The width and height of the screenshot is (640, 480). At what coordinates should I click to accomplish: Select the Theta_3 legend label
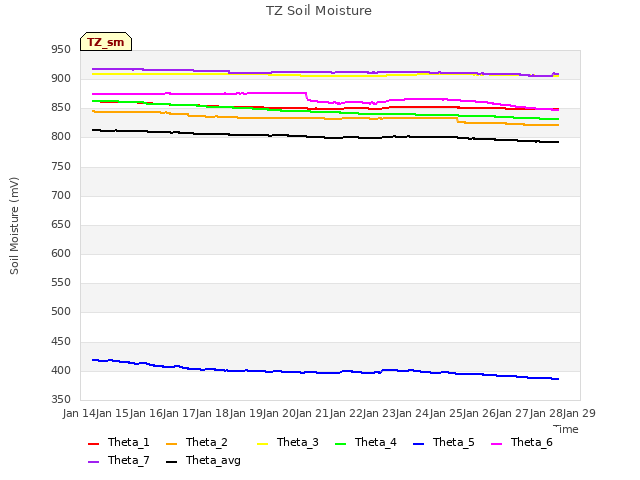click(298, 442)
